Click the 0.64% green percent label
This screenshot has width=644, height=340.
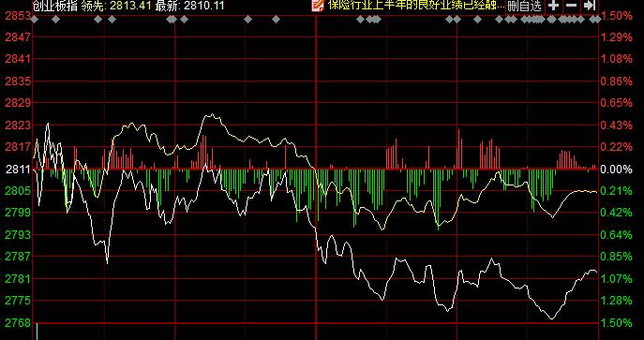(x=617, y=234)
